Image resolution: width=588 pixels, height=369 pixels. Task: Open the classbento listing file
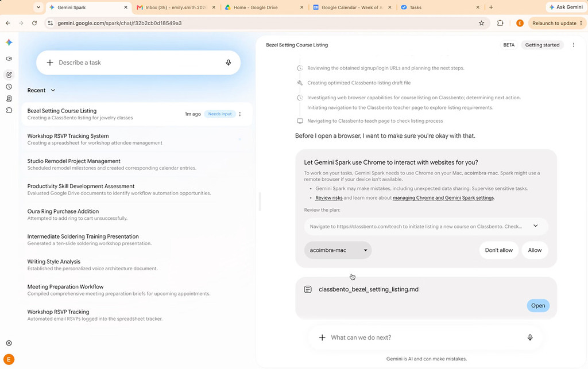tap(538, 306)
